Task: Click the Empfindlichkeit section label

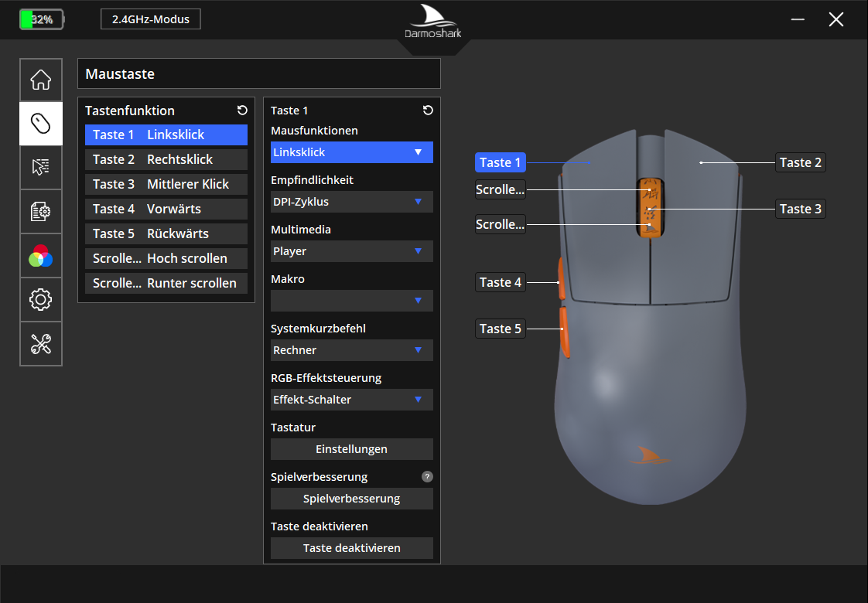Action: 313,180
